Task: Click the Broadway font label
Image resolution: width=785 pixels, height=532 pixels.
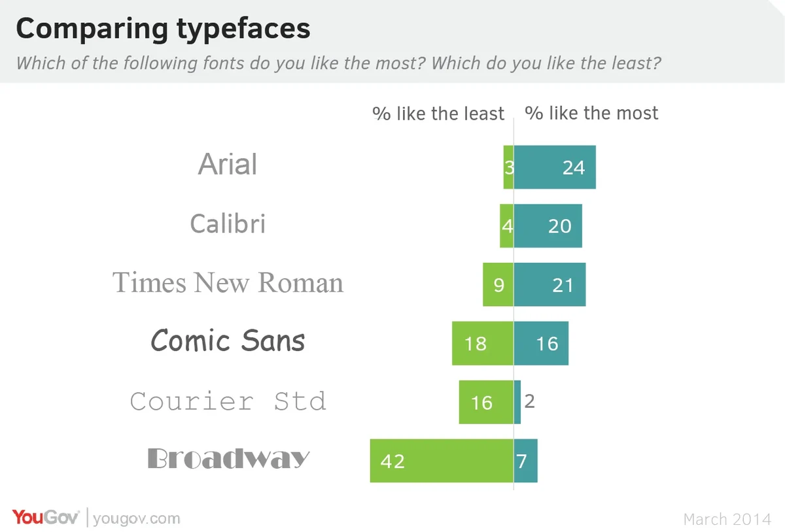Action: click(x=228, y=459)
